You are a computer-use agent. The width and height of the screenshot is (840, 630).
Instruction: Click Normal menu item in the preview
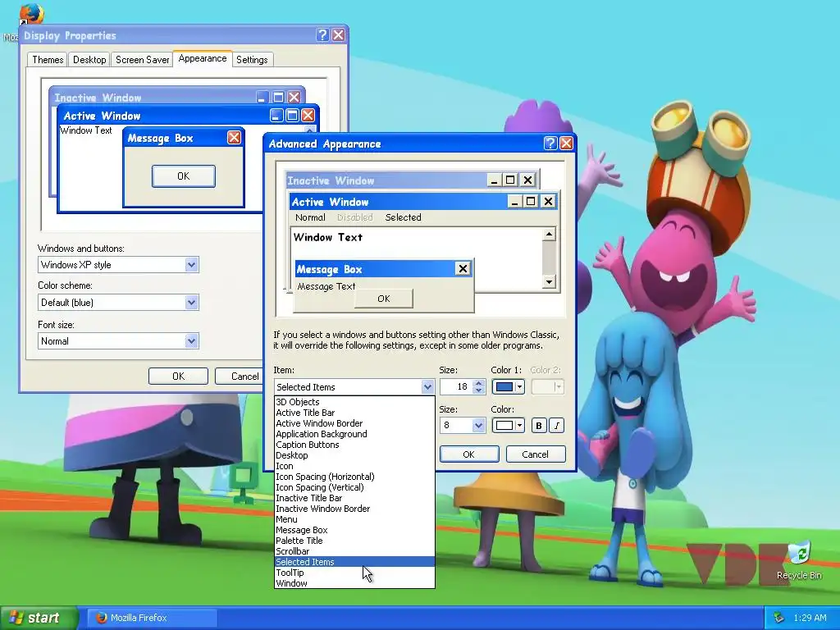click(310, 217)
